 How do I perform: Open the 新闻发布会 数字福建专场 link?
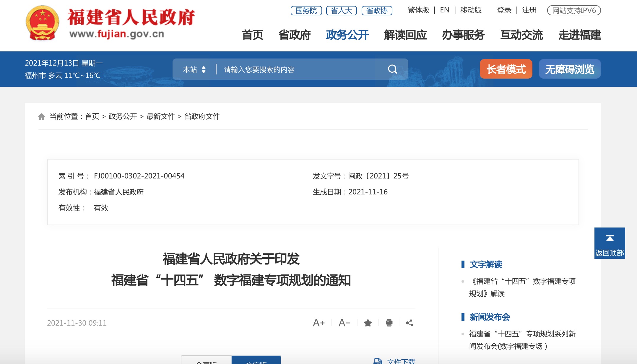coord(522,340)
